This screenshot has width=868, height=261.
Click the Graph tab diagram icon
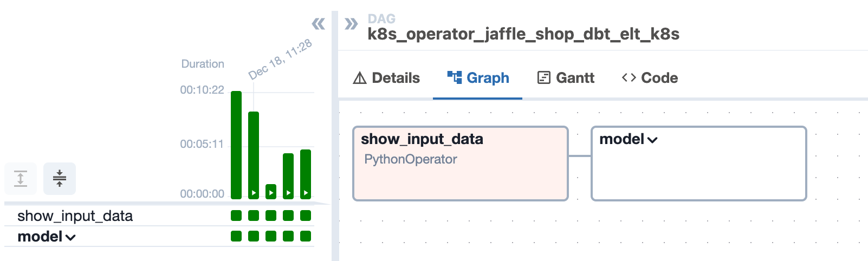[x=455, y=77]
